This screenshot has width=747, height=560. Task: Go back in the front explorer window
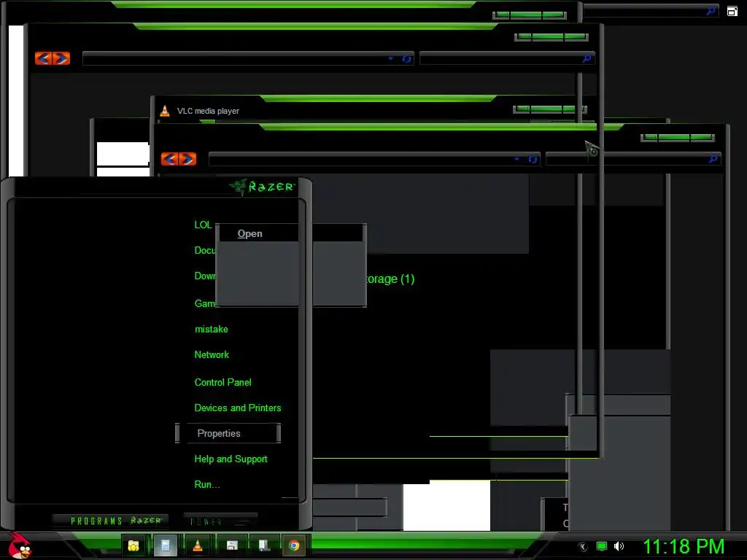(169, 158)
